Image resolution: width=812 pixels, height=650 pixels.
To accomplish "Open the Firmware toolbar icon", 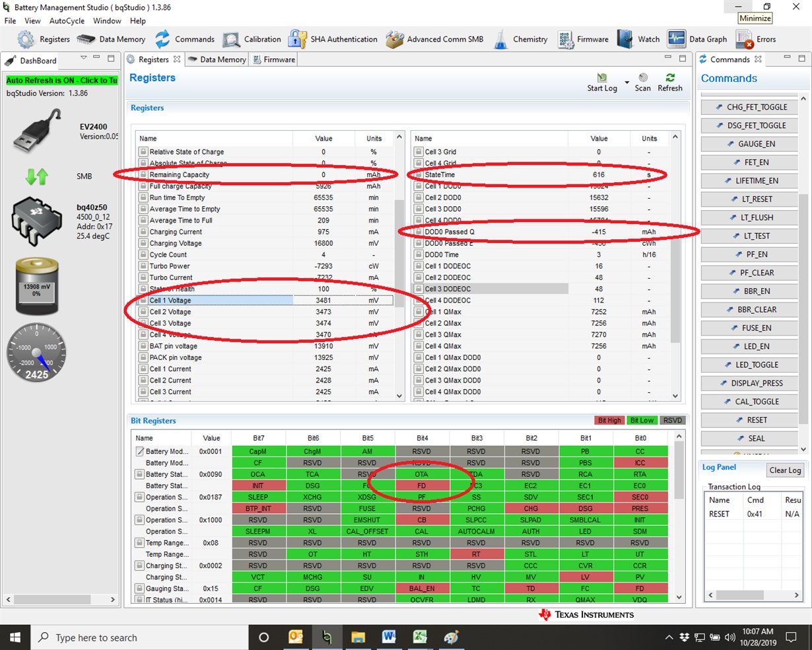I will pyautogui.click(x=565, y=39).
